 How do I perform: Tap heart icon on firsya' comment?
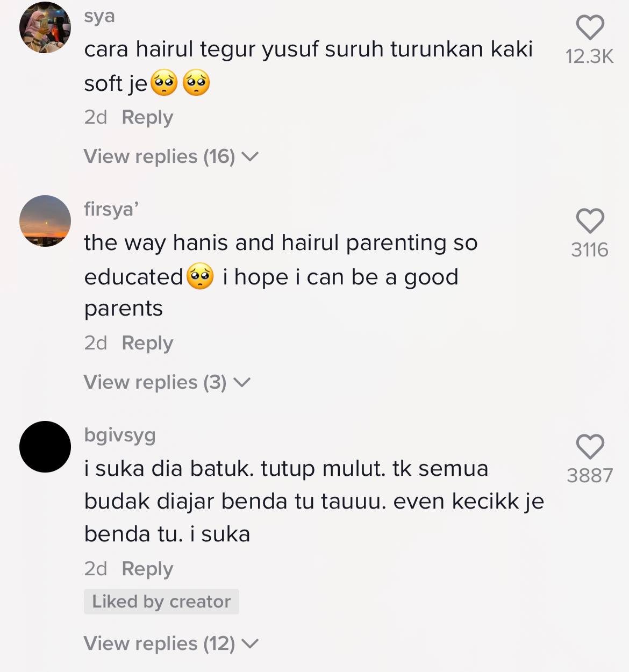[590, 221]
